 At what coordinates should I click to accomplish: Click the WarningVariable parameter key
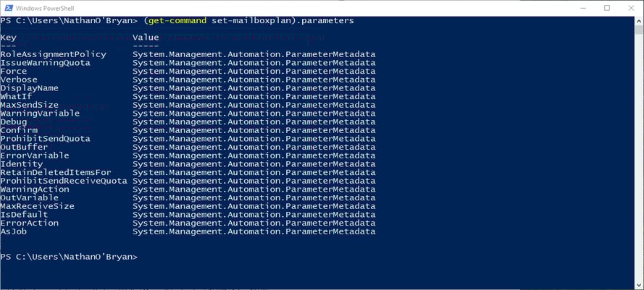pyautogui.click(x=41, y=114)
